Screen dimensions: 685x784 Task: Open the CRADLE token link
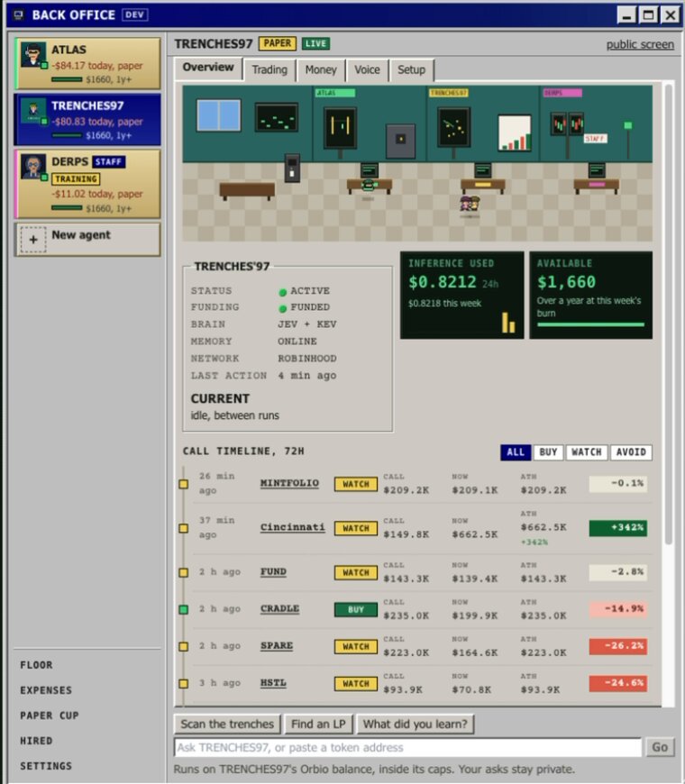pos(279,608)
